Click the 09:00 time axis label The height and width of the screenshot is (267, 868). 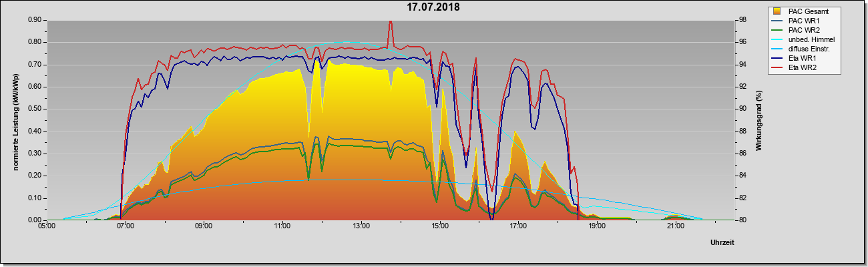(x=204, y=227)
